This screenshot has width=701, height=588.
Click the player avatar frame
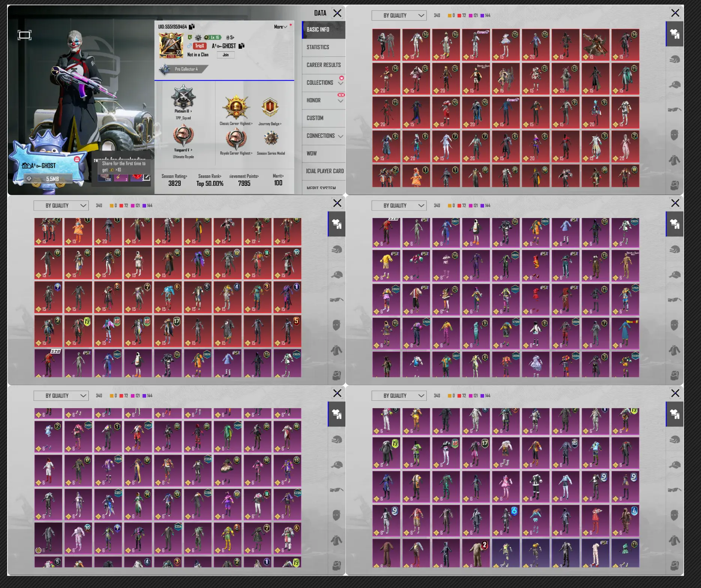[171, 46]
